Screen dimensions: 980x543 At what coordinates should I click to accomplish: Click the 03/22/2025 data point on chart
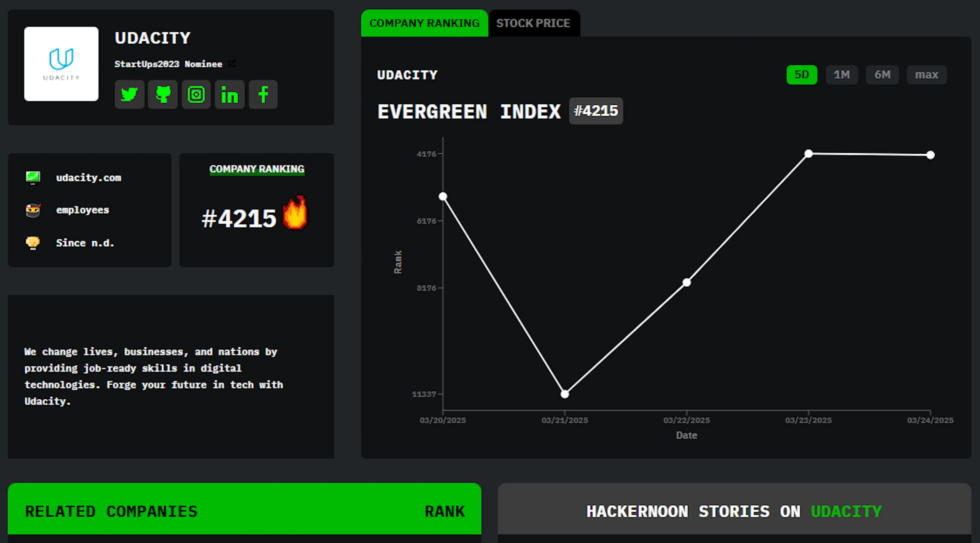click(x=687, y=282)
